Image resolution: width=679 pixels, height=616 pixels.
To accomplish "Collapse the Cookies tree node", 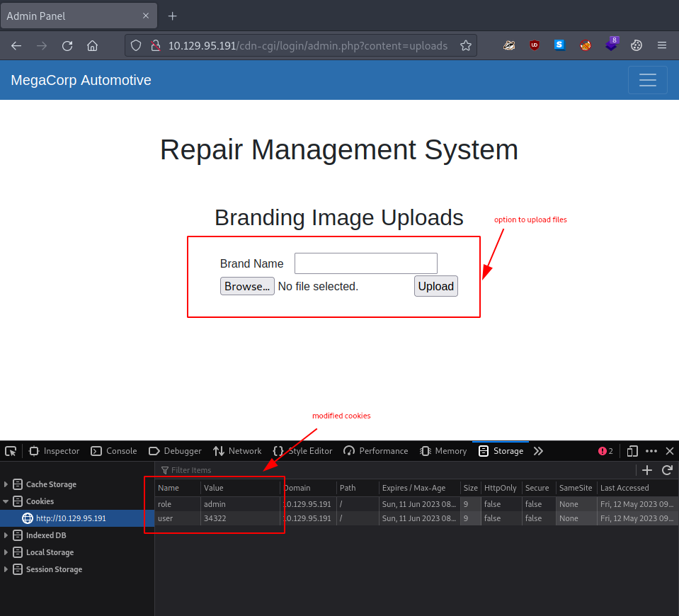I will point(6,501).
